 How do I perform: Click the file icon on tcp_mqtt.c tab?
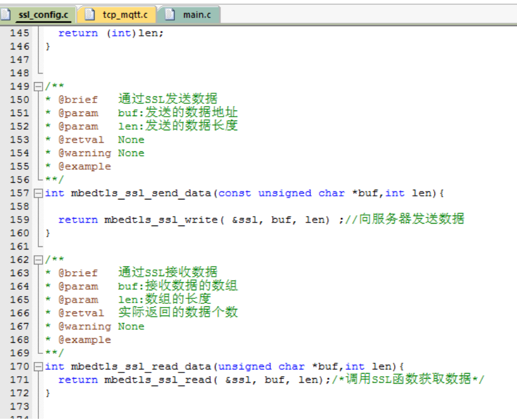(x=91, y=14)
